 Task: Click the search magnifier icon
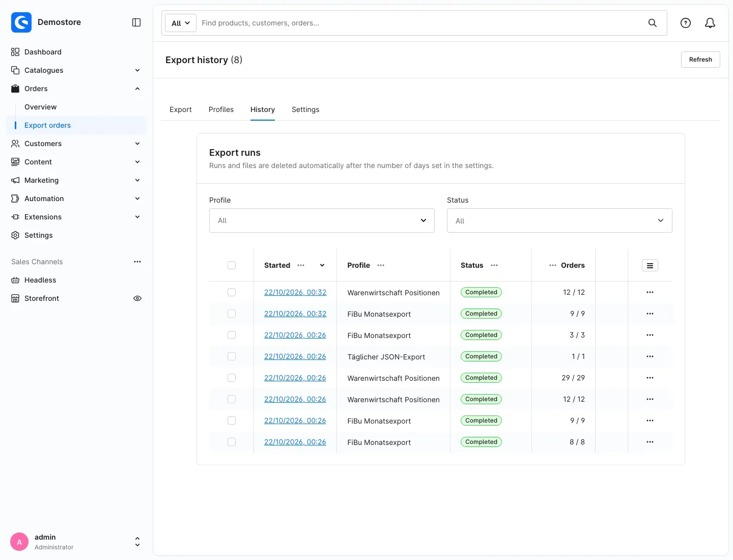pos(653,23)
